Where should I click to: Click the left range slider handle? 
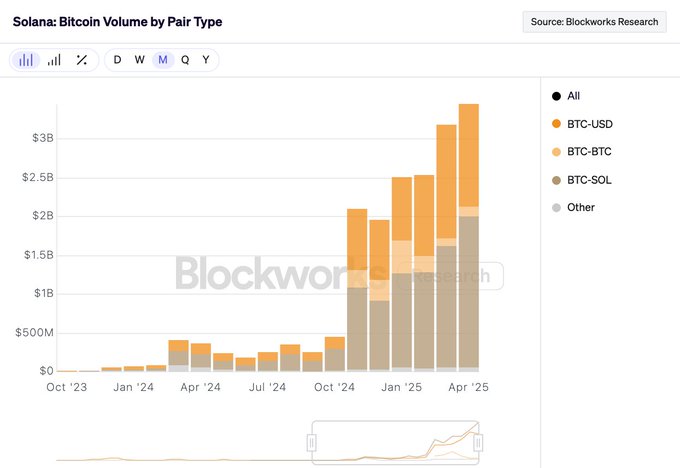pos(312,441)
